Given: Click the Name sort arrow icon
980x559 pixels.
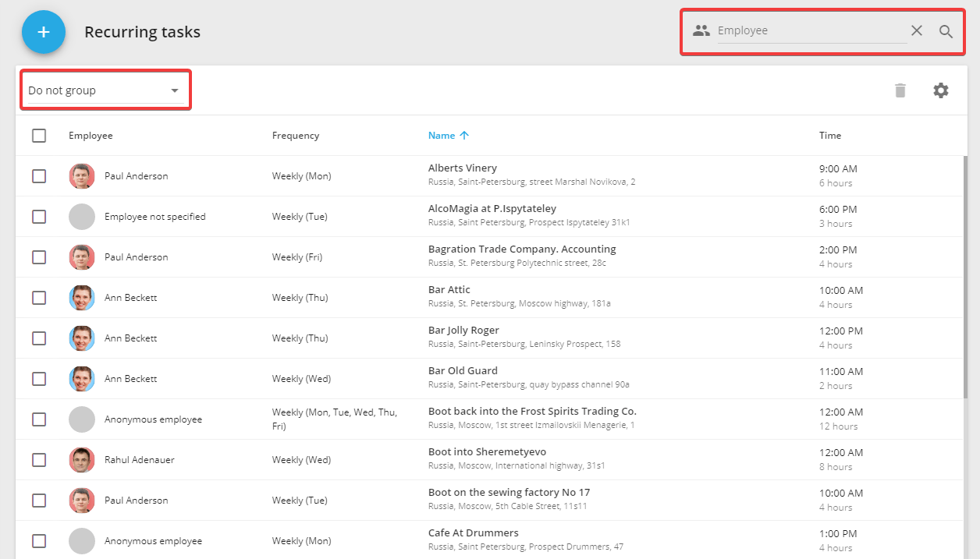Looking at the screenshot, I should tap(464, 136).
